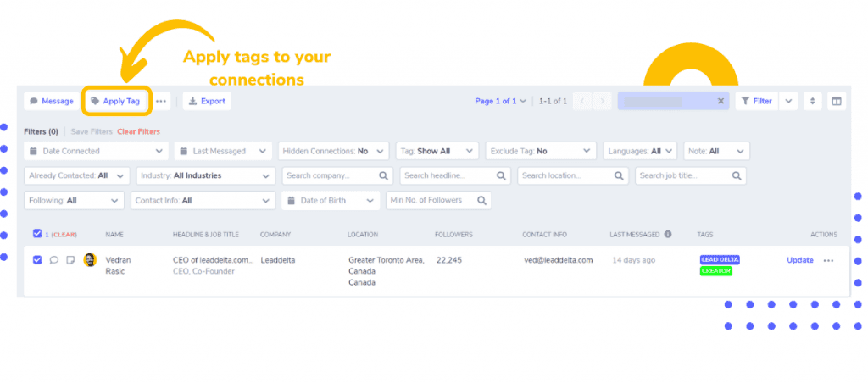Image resolution: width=868 pixels, height=383 pixels.
Task: Open the Page 1 of 1 dropdown
Action: click(500, 102)
